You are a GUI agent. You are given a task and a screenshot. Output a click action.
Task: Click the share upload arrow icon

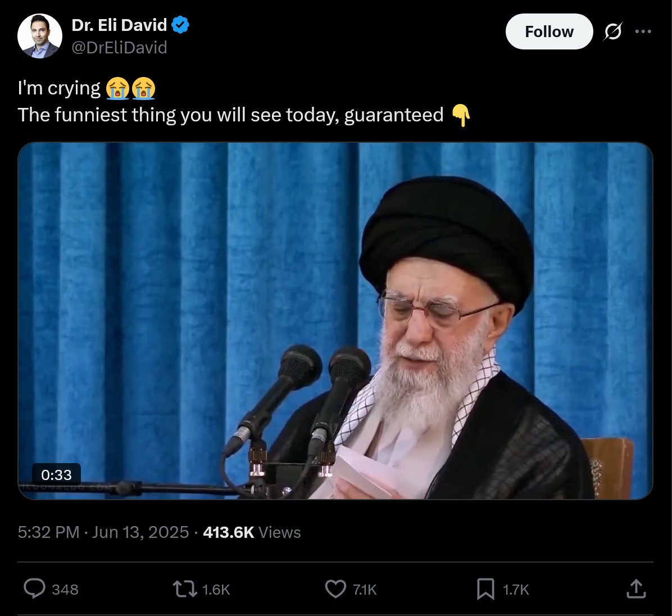636,588
